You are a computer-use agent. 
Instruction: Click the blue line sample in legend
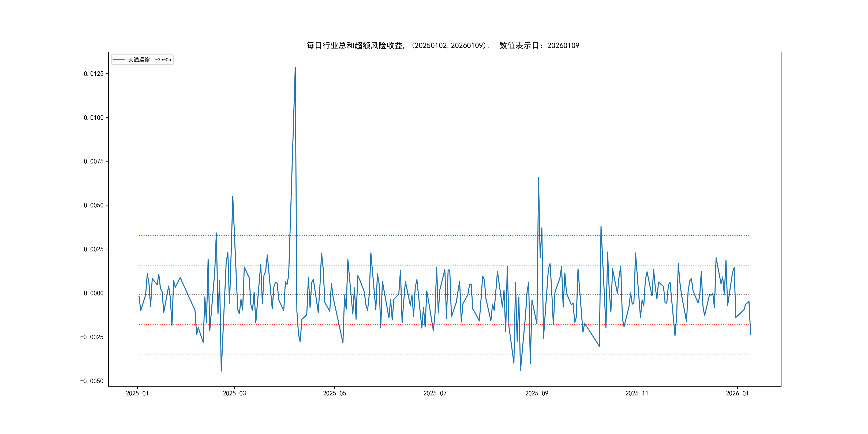pyautogui.click(x=119, y=60)
